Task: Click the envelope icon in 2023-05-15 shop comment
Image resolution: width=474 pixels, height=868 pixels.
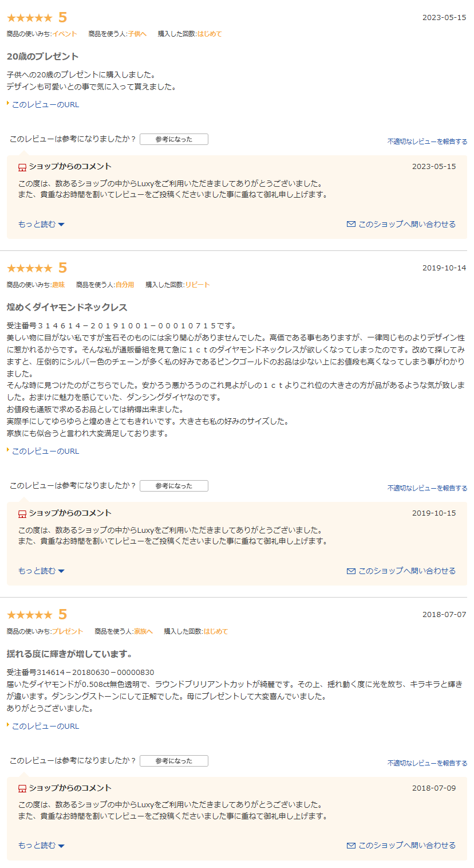Action: pos(351,224)
